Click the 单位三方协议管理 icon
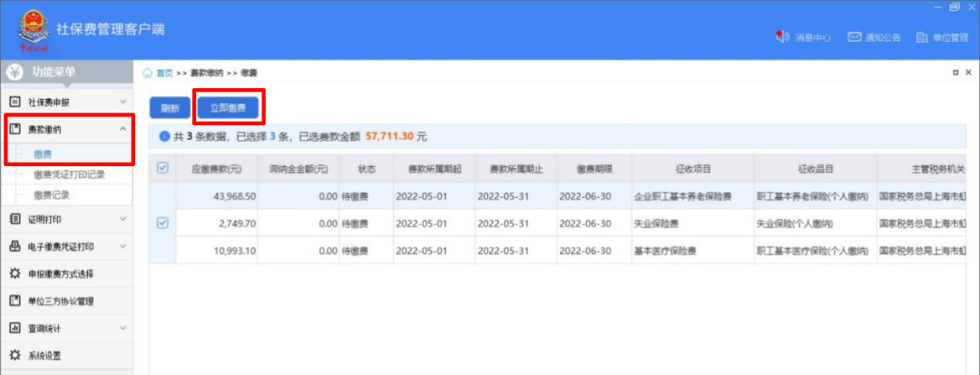The height and width of the screenshot is (375, 980). pos(15,301)
